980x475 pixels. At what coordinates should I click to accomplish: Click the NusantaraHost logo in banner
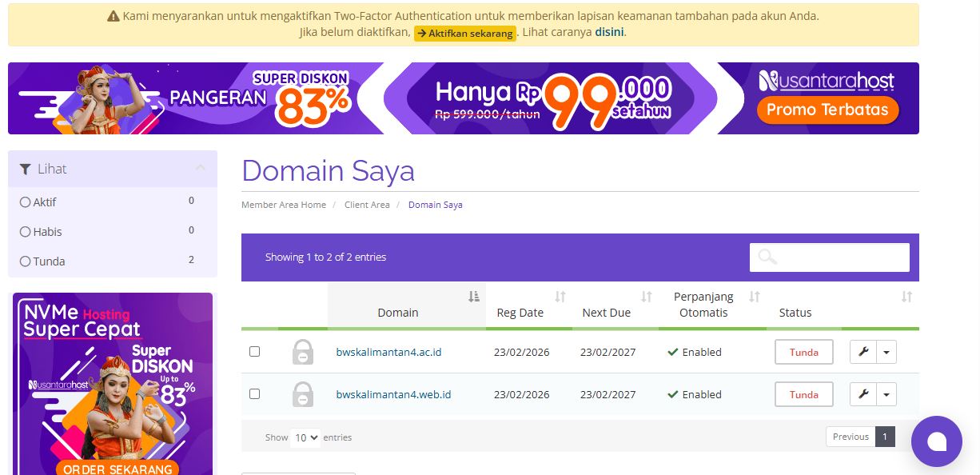[827, 81]
